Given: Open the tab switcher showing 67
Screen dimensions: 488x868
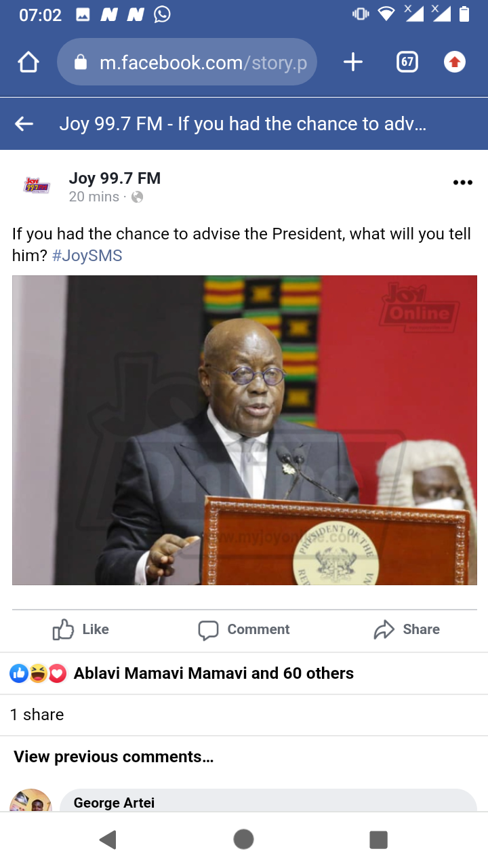Looking at the screenshot, I should point(407,62).
